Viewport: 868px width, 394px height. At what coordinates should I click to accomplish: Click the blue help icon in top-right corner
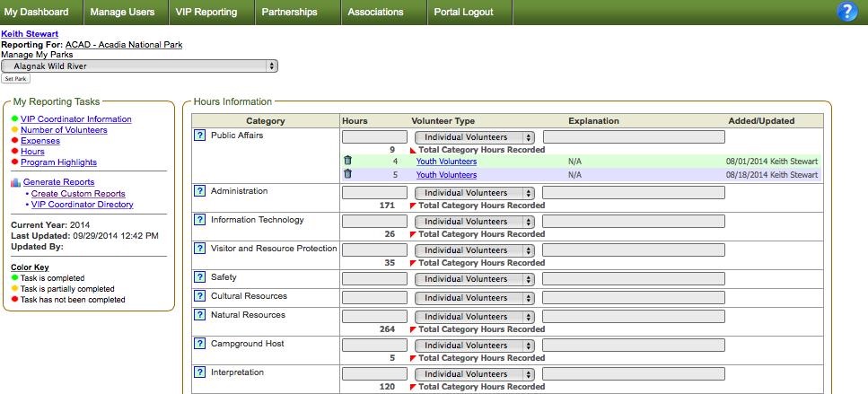pyautogui.click(x=846, y=12)
